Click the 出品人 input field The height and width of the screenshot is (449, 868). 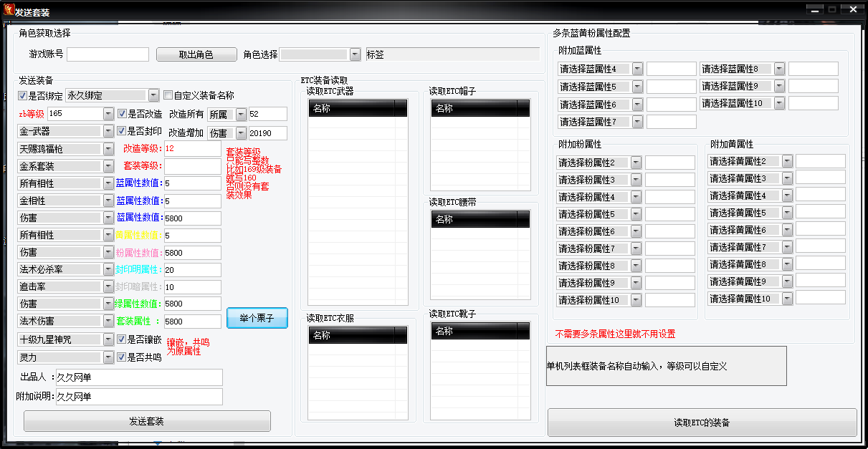(x=139, y=377)
